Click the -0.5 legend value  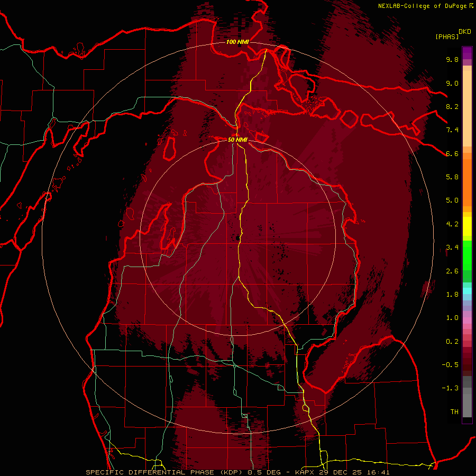(x=450, y=365)
